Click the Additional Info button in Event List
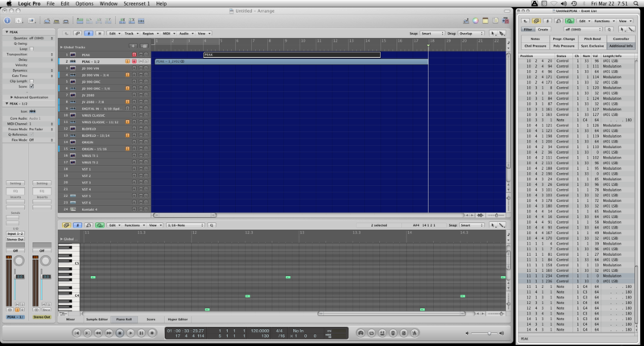Viewport: 644px width, 346px height. pyautogui.click(x=621, y=46)
